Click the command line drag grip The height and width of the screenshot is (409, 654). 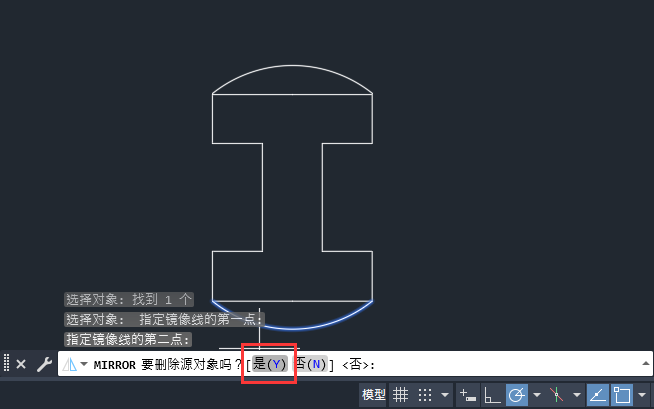coord(6,363)
